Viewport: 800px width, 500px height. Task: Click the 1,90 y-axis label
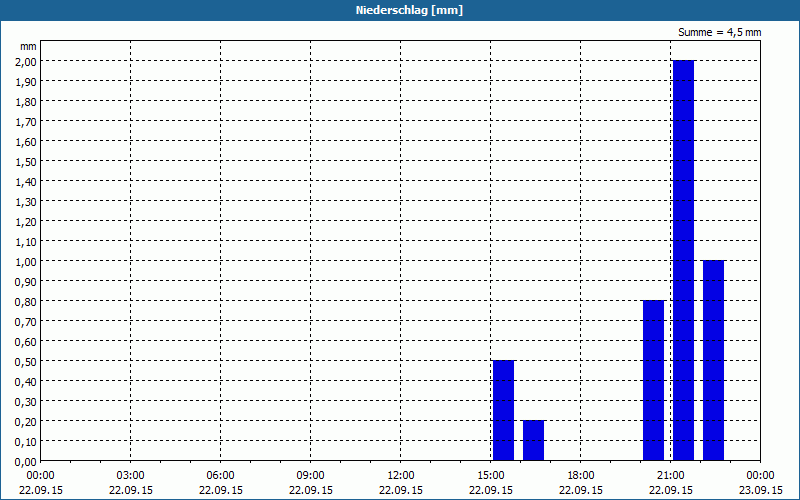point(26,81)
